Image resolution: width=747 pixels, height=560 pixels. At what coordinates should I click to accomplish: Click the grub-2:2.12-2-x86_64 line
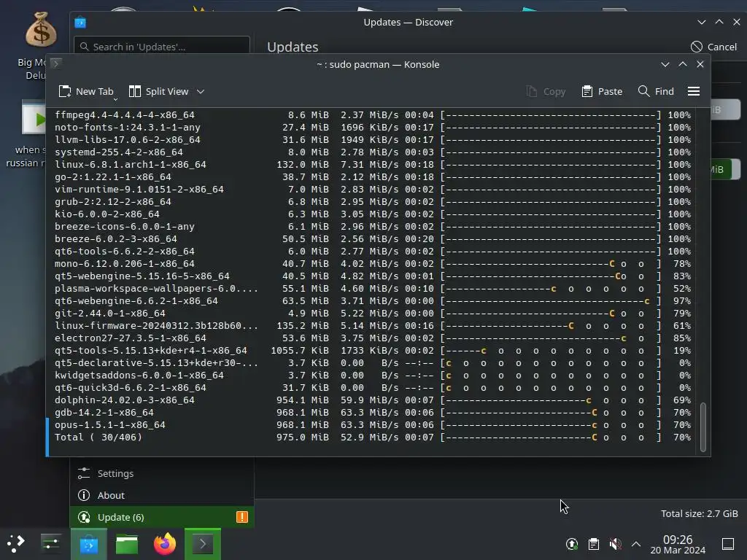(373, 201)
